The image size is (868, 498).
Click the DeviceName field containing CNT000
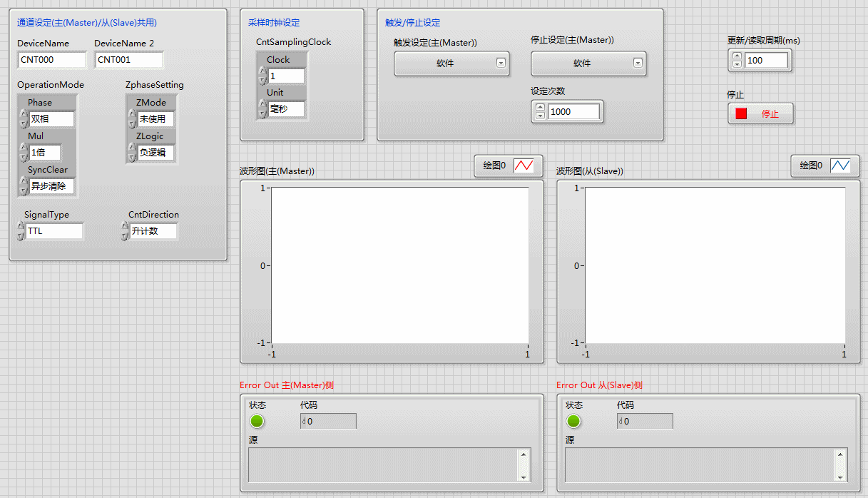click(x=51, y=60)
